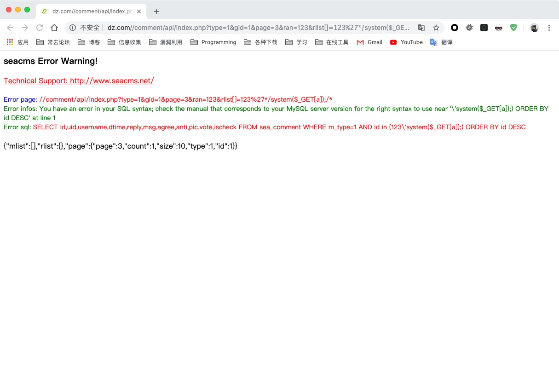Follow the Technical Support seacms.net link

pyautogui.click(x=79, y=81)
